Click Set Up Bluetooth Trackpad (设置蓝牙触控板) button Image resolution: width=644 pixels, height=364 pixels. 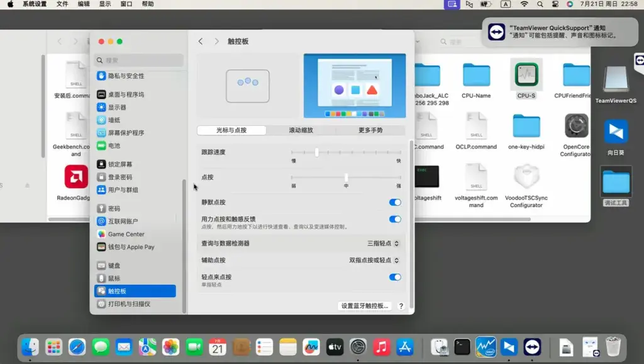point(364,305)
